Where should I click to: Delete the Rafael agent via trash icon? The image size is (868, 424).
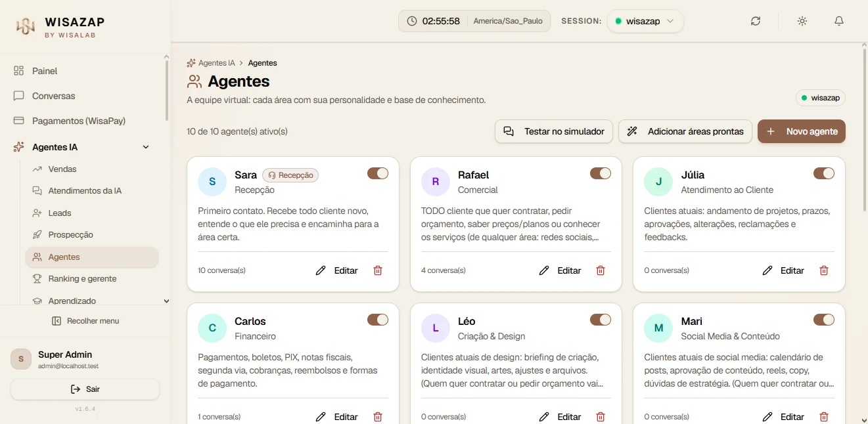(601, 270)
